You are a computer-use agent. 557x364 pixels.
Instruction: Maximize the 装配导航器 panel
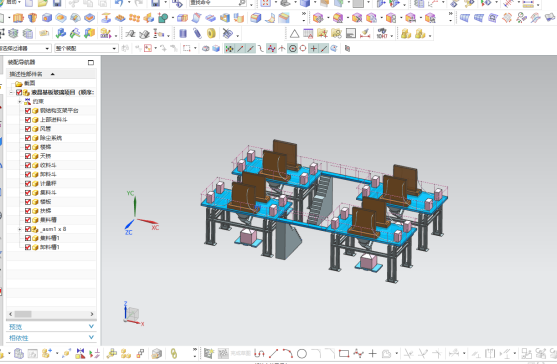(91, 63)
